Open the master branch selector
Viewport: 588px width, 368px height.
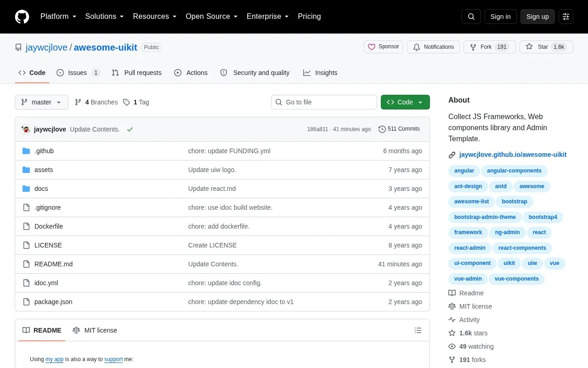(x=41, y=102)
